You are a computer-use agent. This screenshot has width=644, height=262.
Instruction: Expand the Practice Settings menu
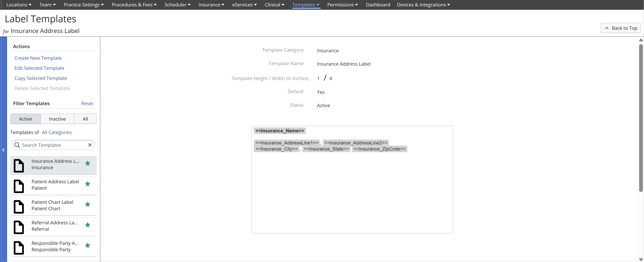83,5
